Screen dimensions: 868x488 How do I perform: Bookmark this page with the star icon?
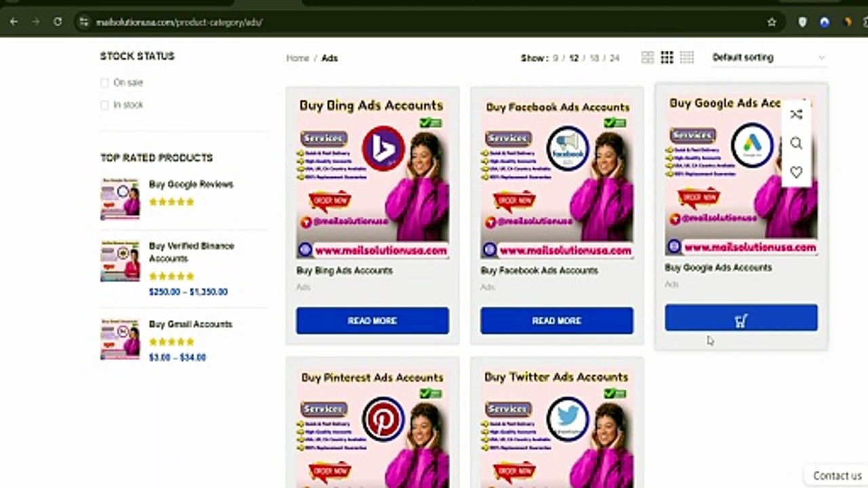pyautogui.click(x=772, y=22)
